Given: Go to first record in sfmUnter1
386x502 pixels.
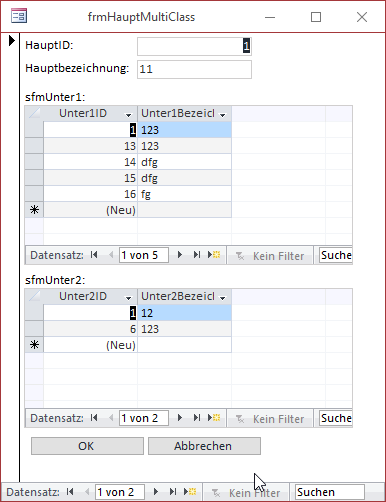Looking at the screenshot, I should (x=94, y=255).
